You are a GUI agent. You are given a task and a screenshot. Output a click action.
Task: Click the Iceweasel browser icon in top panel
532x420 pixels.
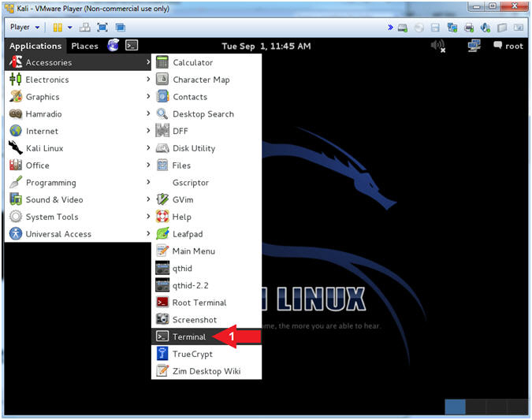click(x=113, y=45)
